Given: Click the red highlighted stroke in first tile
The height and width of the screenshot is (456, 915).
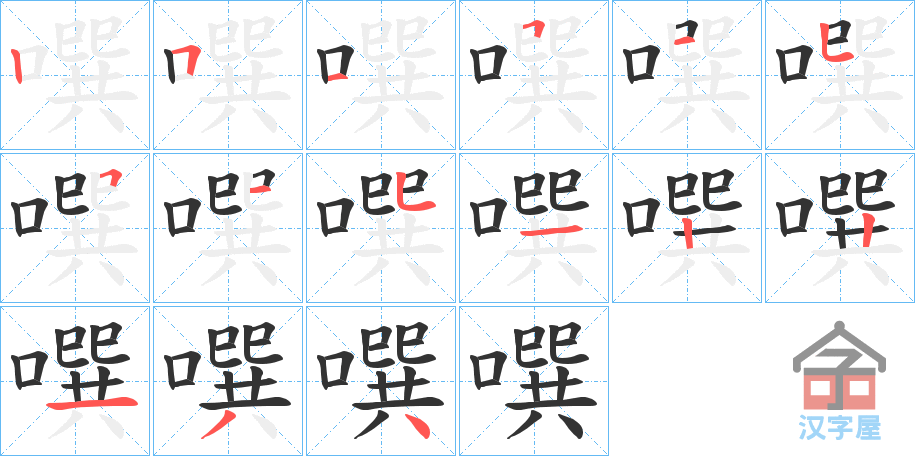Looking at the screenshot, I should click(18, 66).
